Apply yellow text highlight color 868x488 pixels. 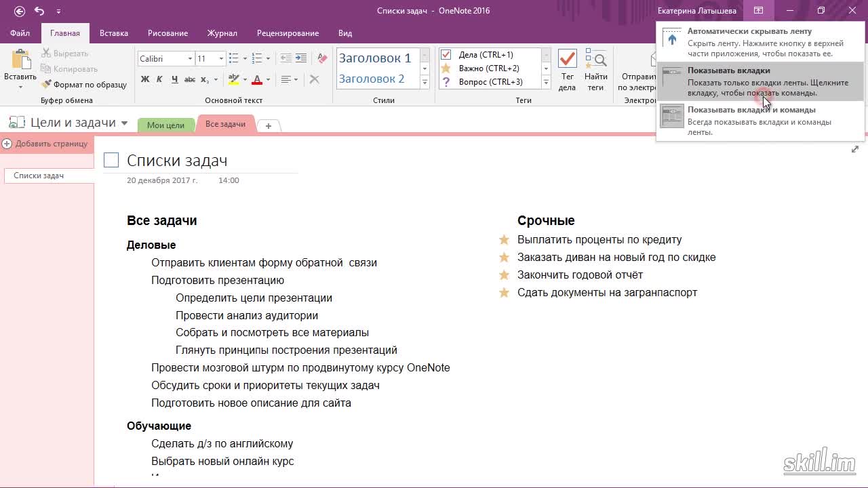(233, 79)
